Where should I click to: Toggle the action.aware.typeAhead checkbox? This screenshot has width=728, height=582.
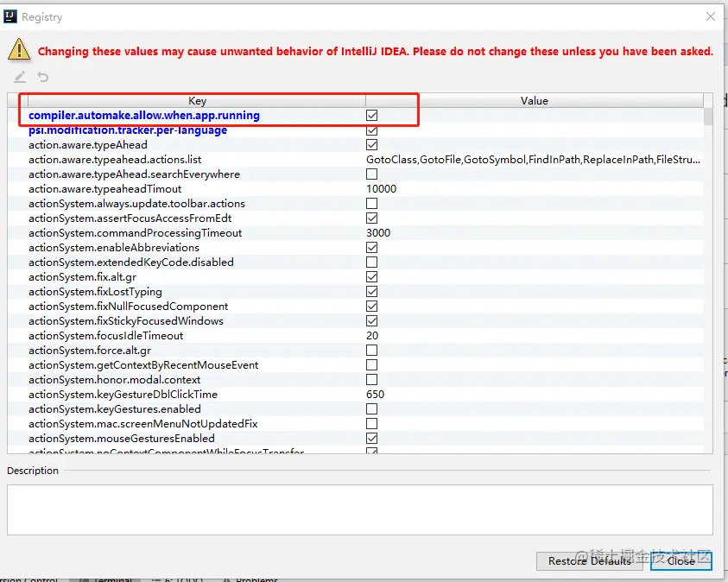click(371, 145)
